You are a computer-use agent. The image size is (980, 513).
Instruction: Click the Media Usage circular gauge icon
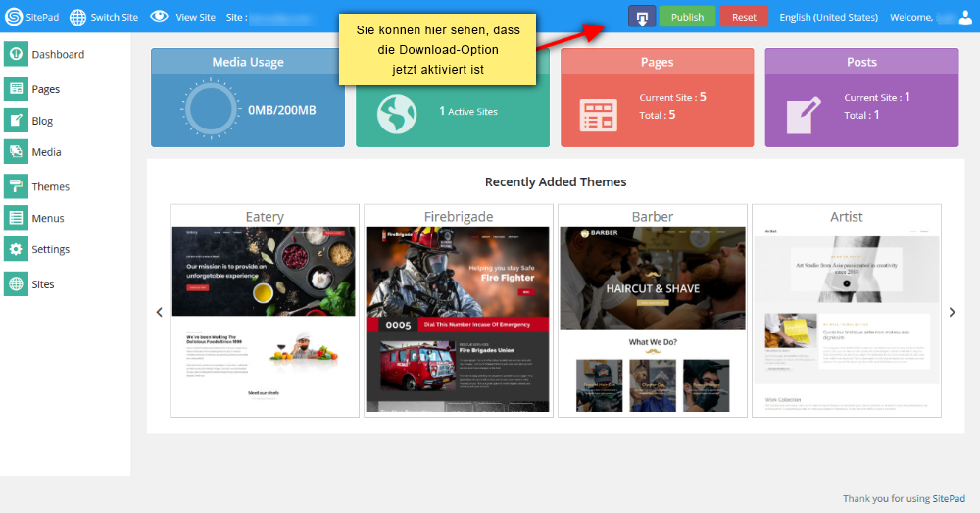(x=211, y=109)
